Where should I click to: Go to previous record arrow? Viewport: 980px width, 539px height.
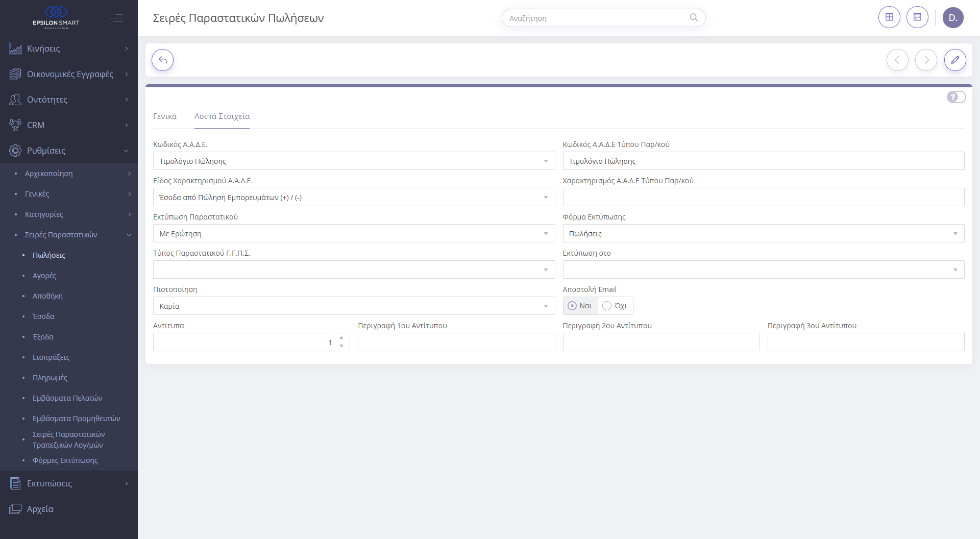tap(897, 60)
